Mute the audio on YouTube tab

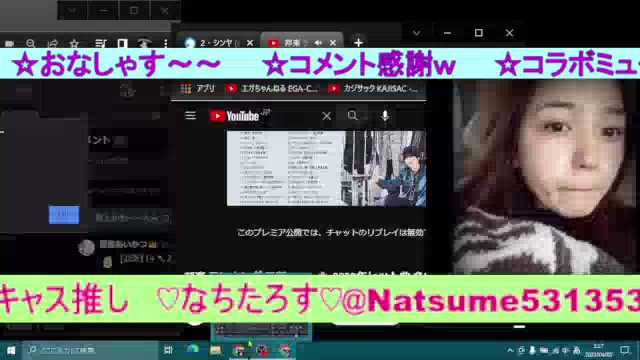[x=318, y=42]
